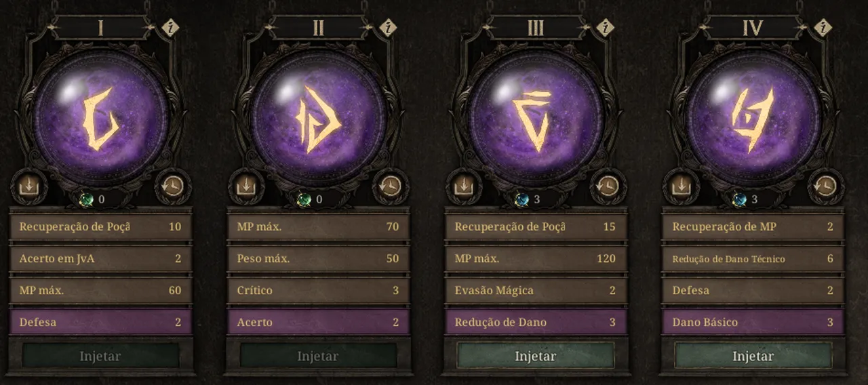The width and height of the screenshot is (868, 385).
Task: Click the Redução de Dano Técnico stat row
Action: (753, 258)
